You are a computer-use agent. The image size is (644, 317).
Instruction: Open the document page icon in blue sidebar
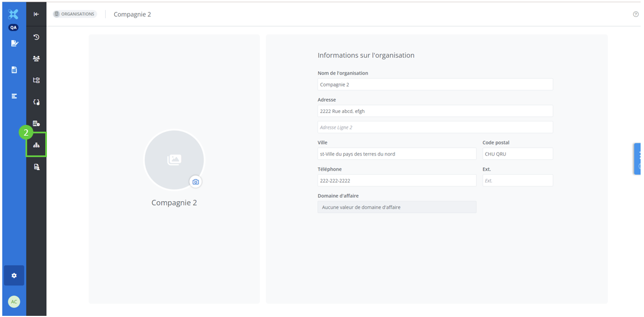(14, 70)
